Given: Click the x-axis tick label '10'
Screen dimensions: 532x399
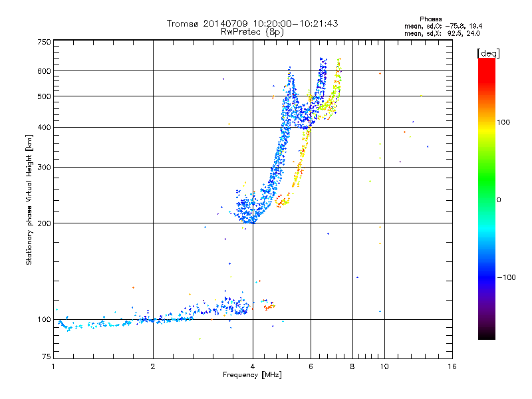Looking at the screenshot, I should pyautogui.click(x=384, y=366).
